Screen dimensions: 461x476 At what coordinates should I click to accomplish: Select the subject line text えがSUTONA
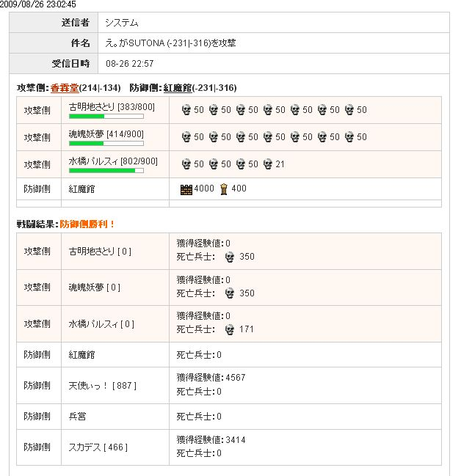[x=170, y=43]
